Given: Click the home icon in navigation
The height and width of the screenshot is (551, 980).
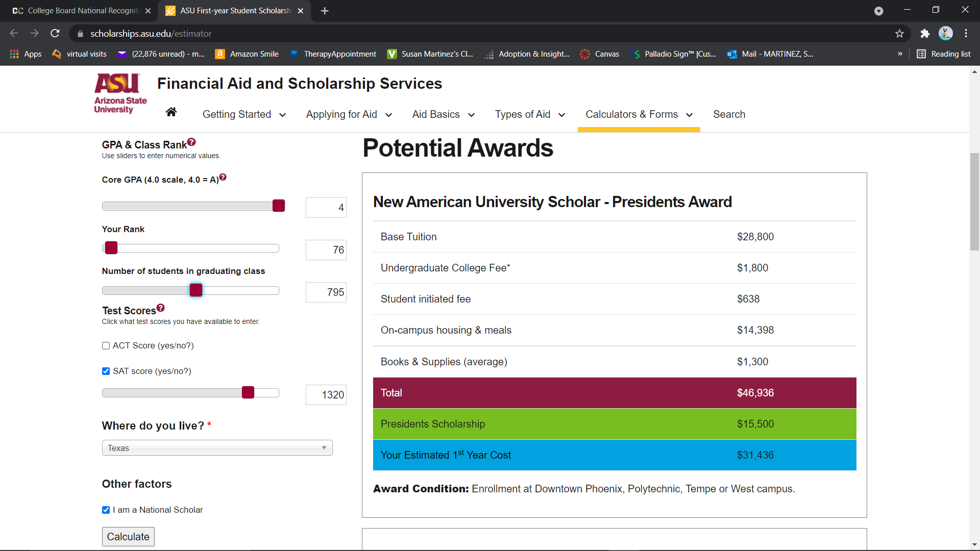Looking at the screenshot, I should tap(171, 113).
